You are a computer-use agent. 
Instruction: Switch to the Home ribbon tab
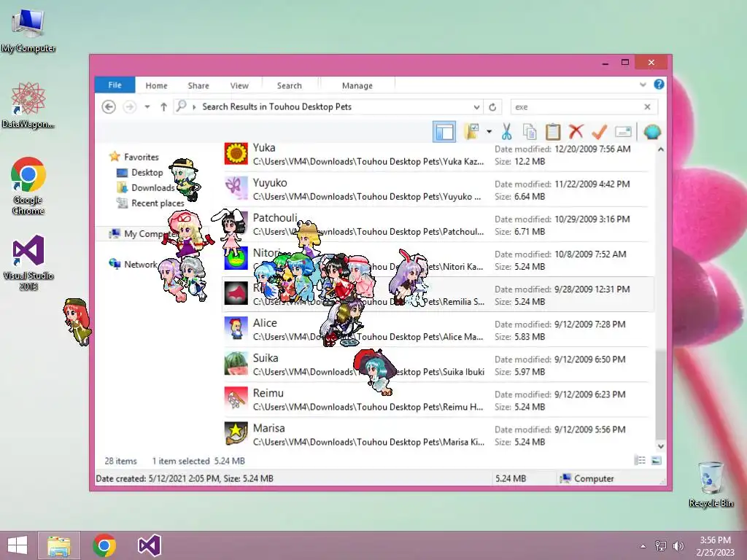click(156, 86)
